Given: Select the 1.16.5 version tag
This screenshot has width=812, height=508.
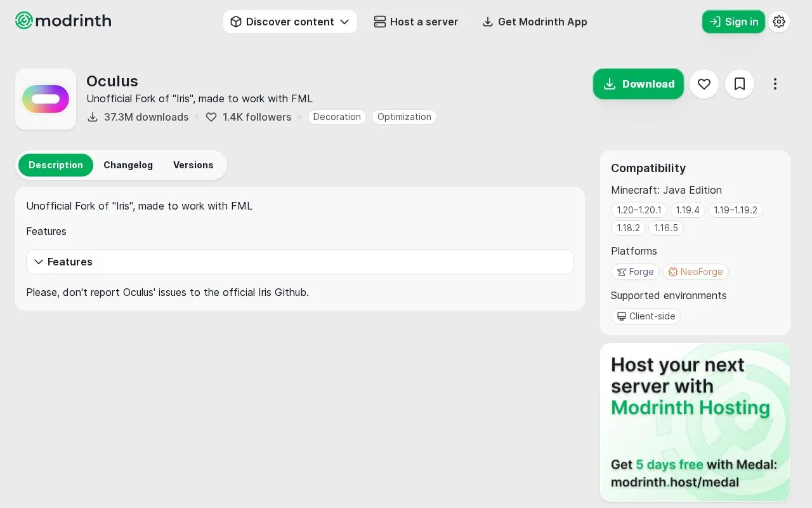Looking at the screenshot, I should pyautogui.click(x=666, y=228).
